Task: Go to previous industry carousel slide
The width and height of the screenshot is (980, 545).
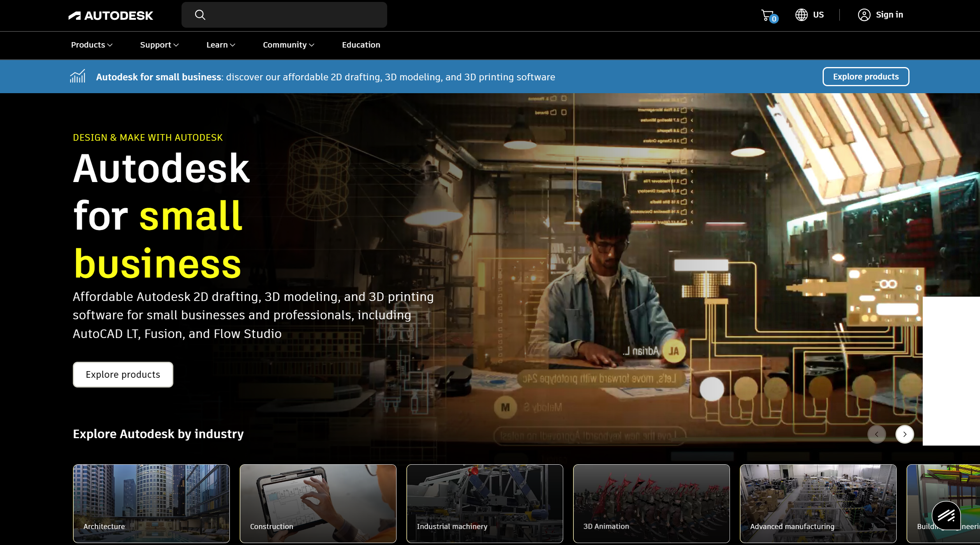Action: (x=876, y=434)
